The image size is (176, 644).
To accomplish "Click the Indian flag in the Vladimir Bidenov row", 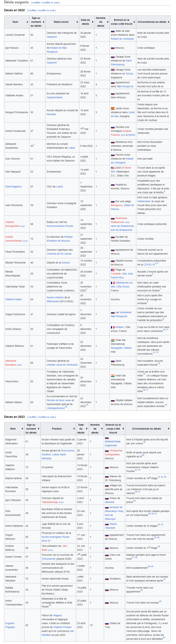I will 113,340.
